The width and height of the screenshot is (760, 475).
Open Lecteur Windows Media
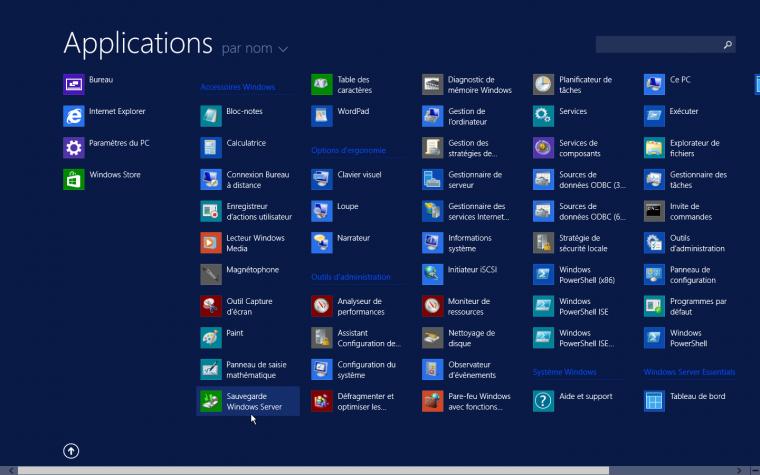(211, 243)
